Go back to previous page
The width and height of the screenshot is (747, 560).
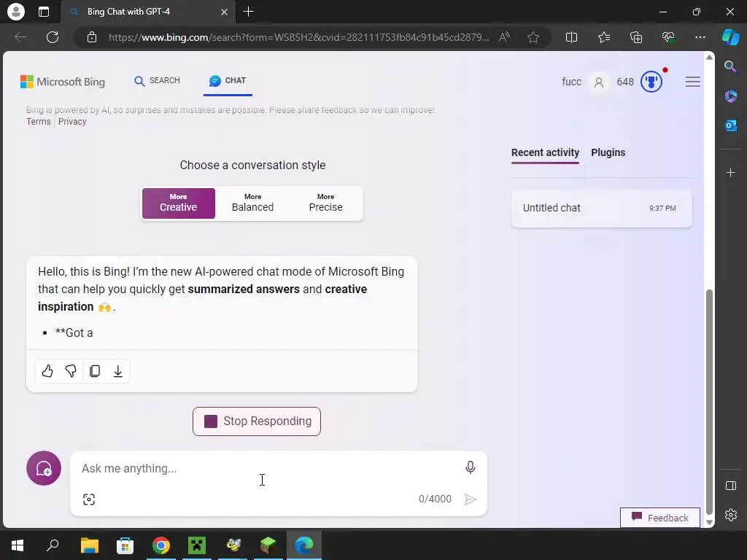click(20, 37)
